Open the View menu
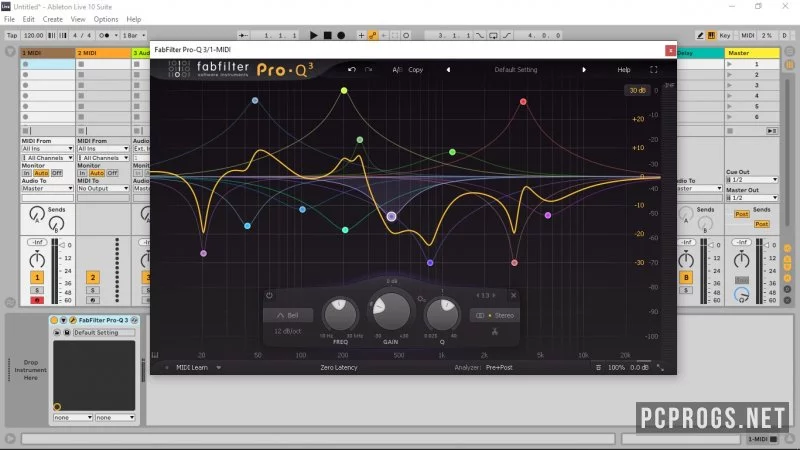Image resolution: width=800 pixels, height=450 pixels. 78,19
